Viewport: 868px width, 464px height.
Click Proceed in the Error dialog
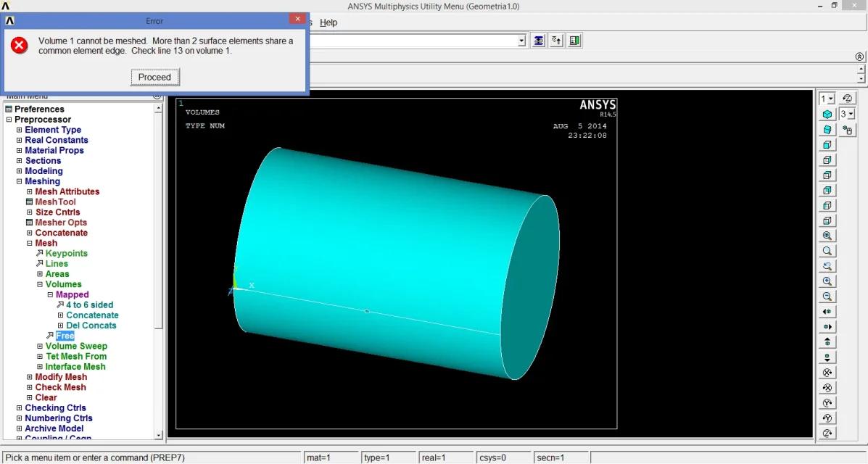[154, 77]
